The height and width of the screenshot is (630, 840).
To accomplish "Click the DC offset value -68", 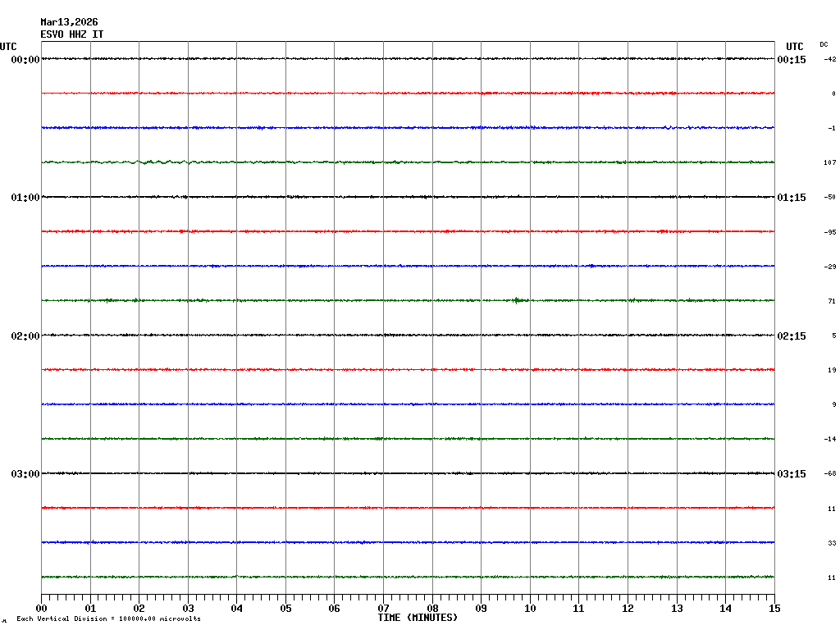I will coord(829,474).
